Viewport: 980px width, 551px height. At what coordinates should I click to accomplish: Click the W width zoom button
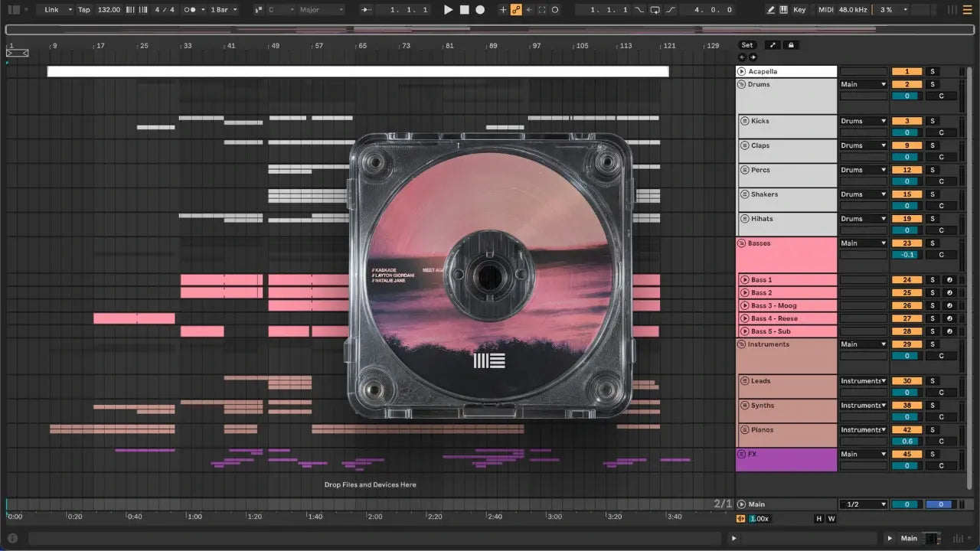831,519
